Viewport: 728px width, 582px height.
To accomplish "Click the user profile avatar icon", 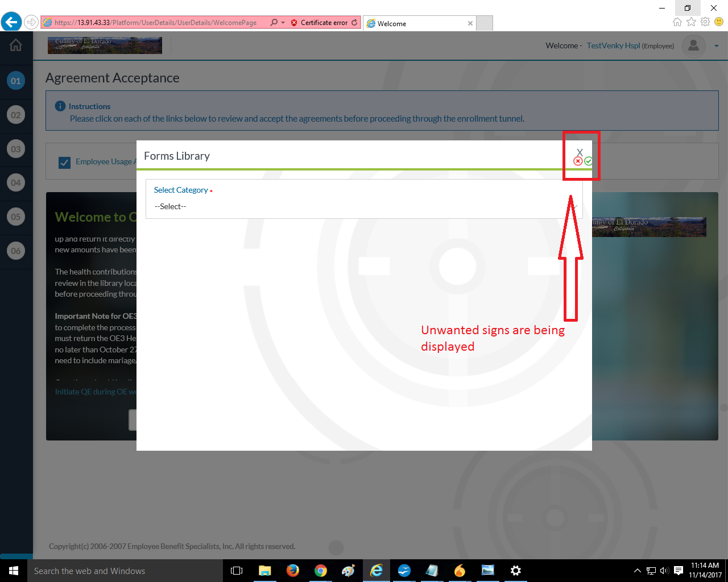I will click(693, 46).
